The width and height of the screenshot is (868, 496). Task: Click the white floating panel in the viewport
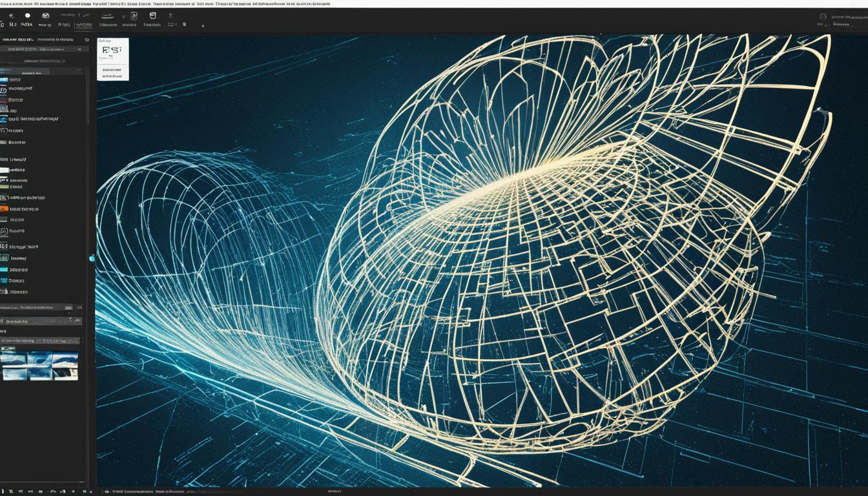pyautogui.click(x=113, y=59)
